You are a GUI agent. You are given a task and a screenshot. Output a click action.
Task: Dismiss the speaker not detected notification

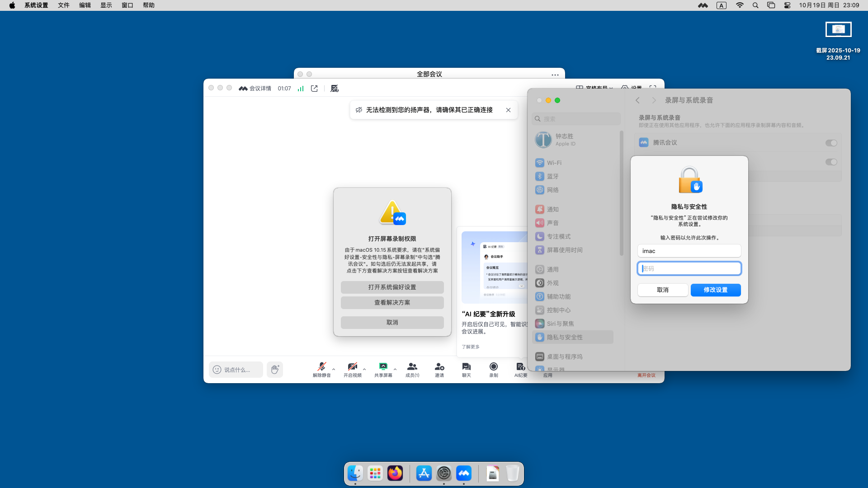pyautogui.click(x=508, y=110)
